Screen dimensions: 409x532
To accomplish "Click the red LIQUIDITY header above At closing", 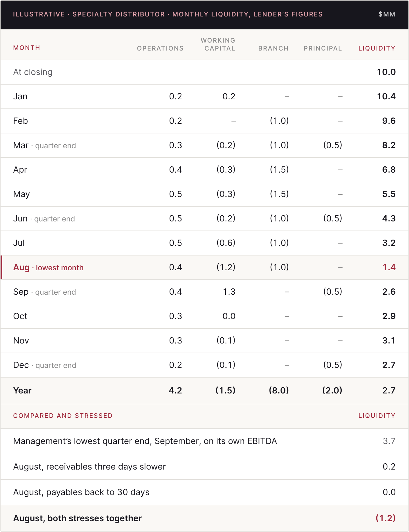I will coord(377,48).
